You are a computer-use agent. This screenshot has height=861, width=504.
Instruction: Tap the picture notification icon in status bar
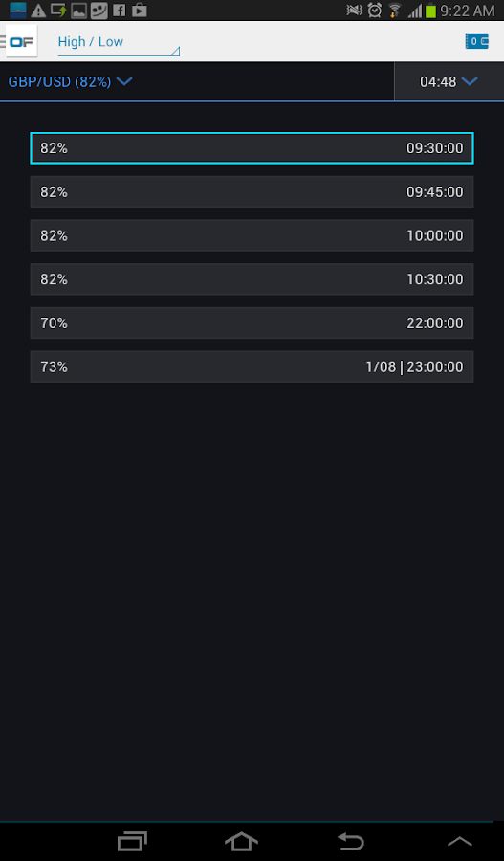pos(78,10)
